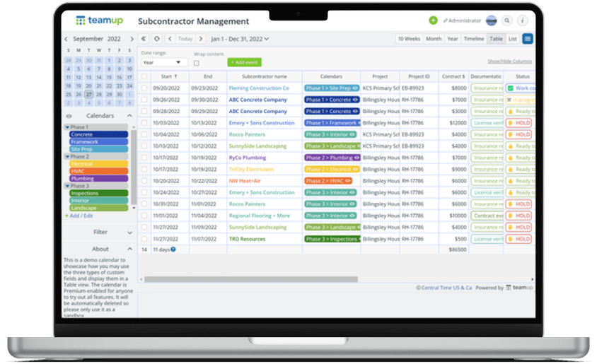Switch to the Timeline view tab
Viewport: 597px width, 364px height.
coord(474,39)
